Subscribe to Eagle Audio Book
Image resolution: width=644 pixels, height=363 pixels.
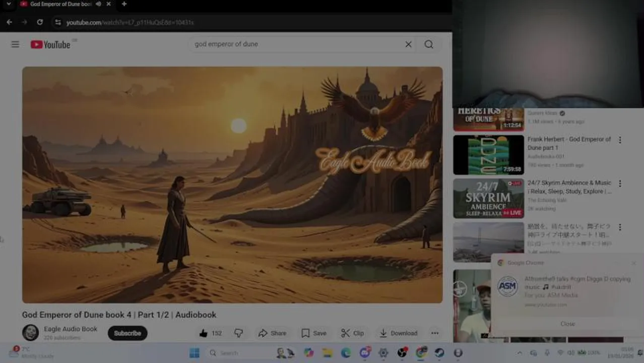coord(127,333)
